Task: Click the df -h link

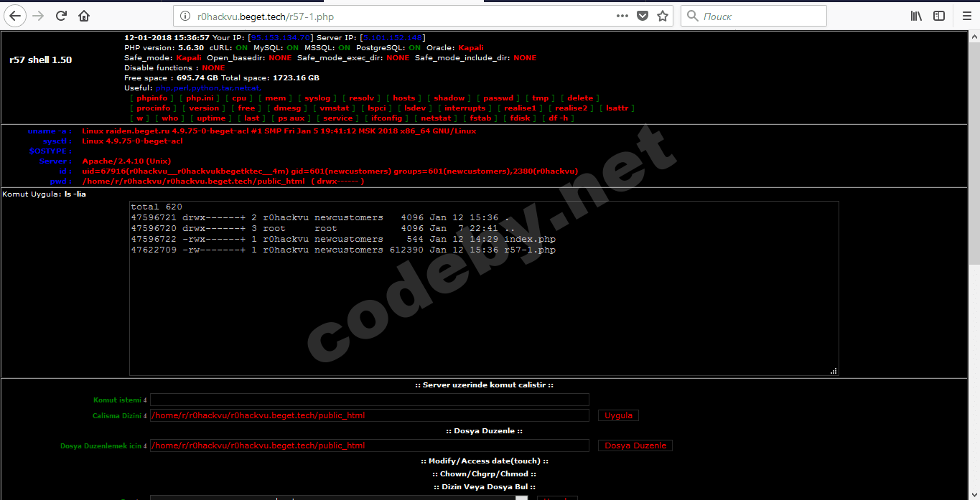Action: [558, 118]
